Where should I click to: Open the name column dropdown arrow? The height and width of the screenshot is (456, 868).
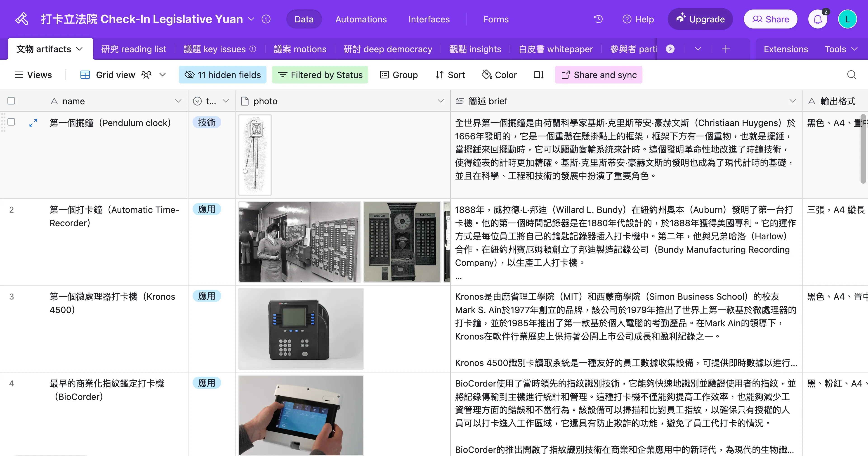(178, 101)
